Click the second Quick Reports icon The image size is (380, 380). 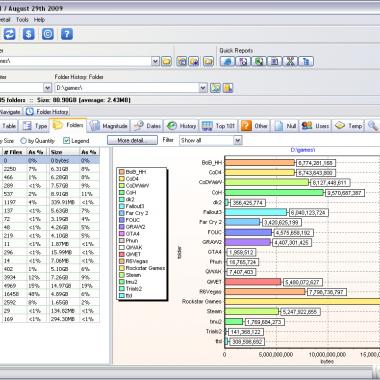click(x=243, y=61)
